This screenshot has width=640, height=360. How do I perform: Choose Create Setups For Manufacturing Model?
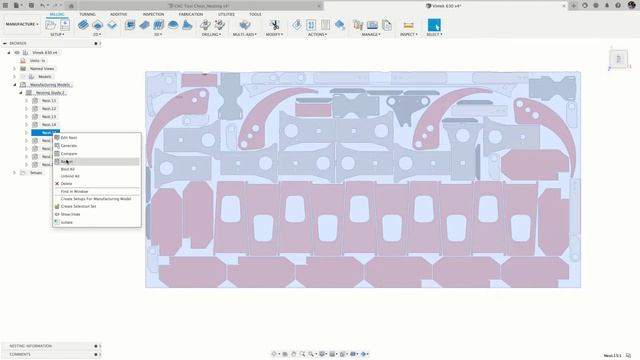click(97, 199)
